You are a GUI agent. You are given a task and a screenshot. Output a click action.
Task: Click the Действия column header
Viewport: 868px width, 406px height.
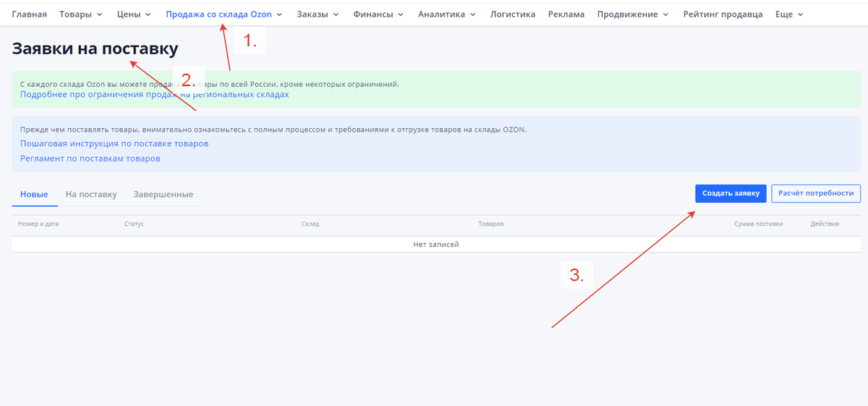[825, 224]
